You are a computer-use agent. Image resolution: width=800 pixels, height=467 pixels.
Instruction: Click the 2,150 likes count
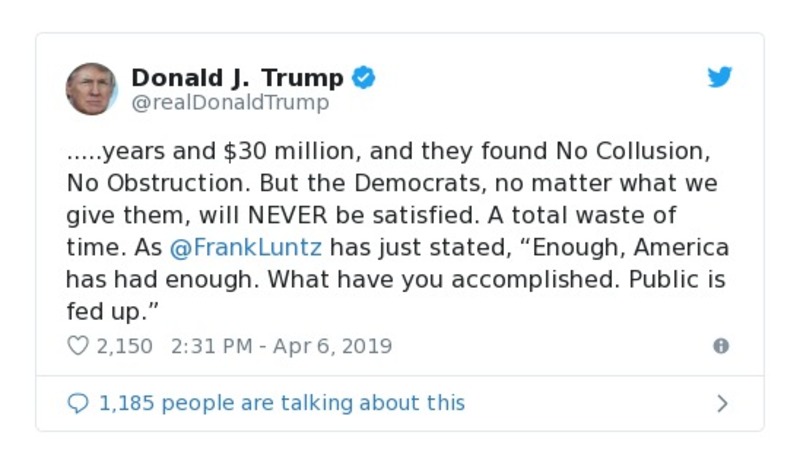coord(124,346)
